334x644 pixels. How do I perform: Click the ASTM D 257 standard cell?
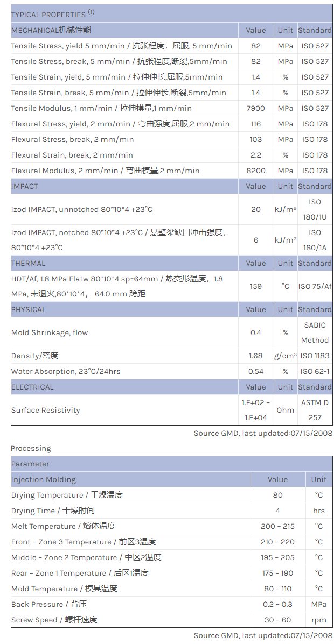[315, 410]
